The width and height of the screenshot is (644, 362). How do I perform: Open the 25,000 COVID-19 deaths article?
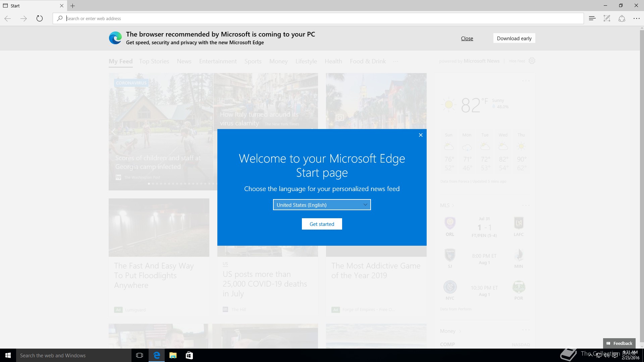[x=265, y=284]
